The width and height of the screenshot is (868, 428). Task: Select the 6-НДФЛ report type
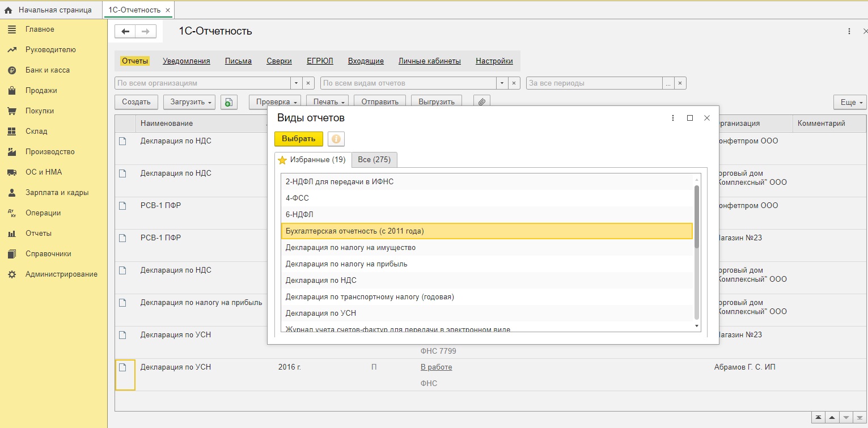(487, 215)
